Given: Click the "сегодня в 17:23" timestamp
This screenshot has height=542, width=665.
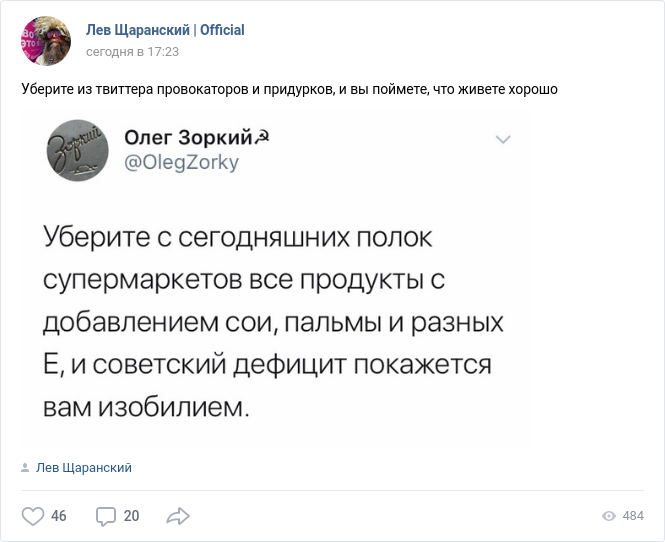Looking at the screenshot, I should 132,50.
